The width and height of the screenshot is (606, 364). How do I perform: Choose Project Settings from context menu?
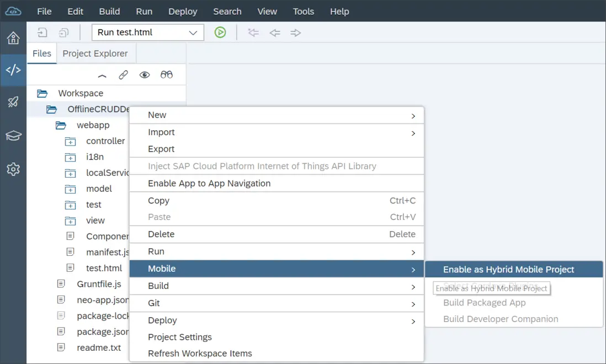coord(179,337)
